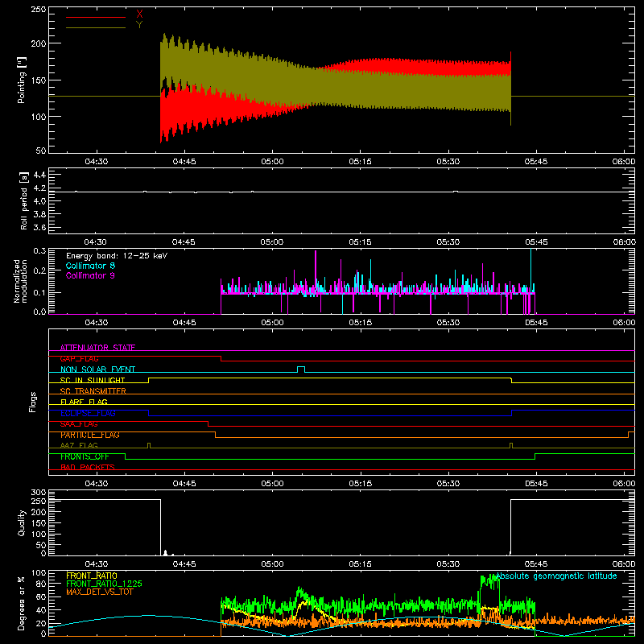Screen dimensions: 644x644
Task: Click the pointing plot 04:45 tick label
Action: pyautogui.click(x=184, y=162)
